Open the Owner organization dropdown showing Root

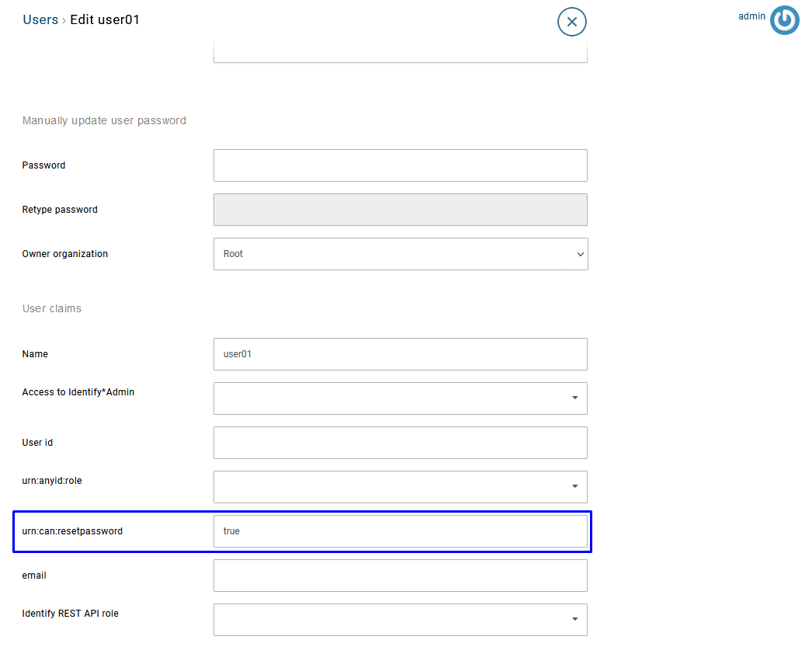400,254
